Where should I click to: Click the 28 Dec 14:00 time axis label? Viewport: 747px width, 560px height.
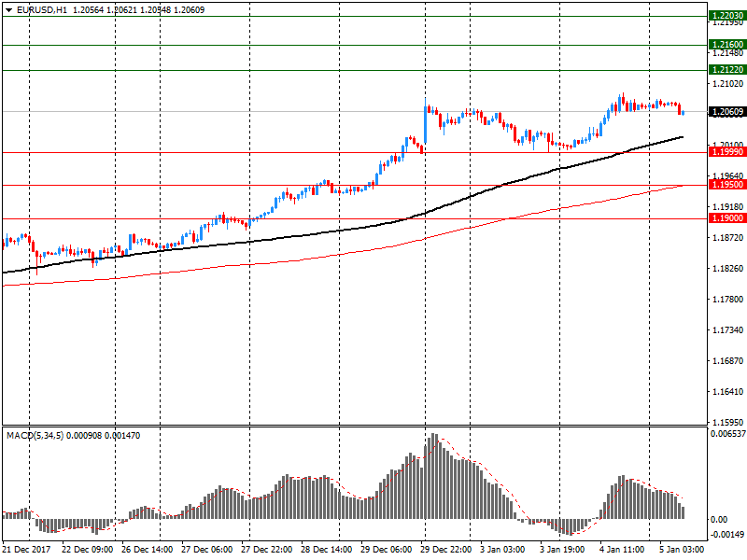327,550
